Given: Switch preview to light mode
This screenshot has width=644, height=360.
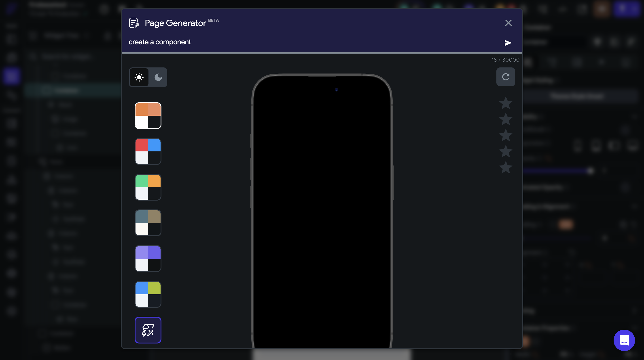Looking at the screenshot, I should [139, 77].
